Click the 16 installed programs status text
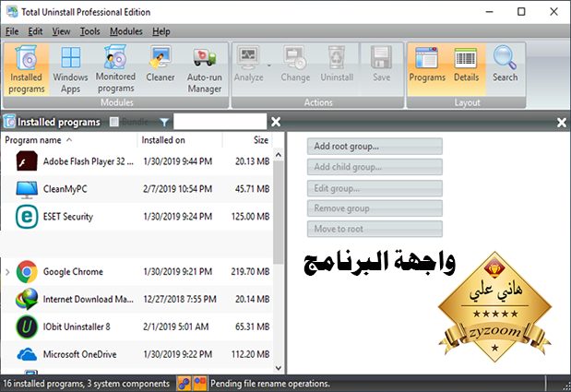The image size is (571, 392). pos(87,384)
